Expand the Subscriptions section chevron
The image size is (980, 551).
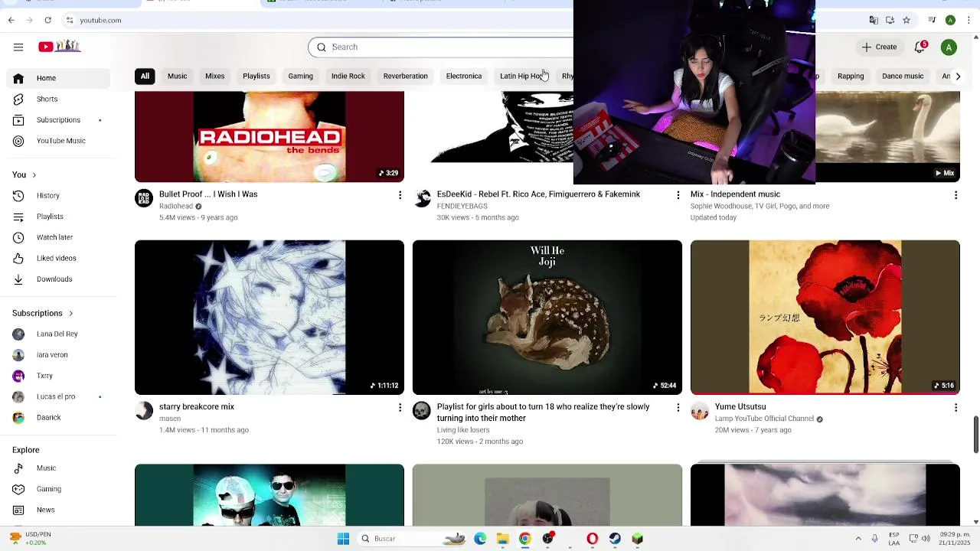70,313
